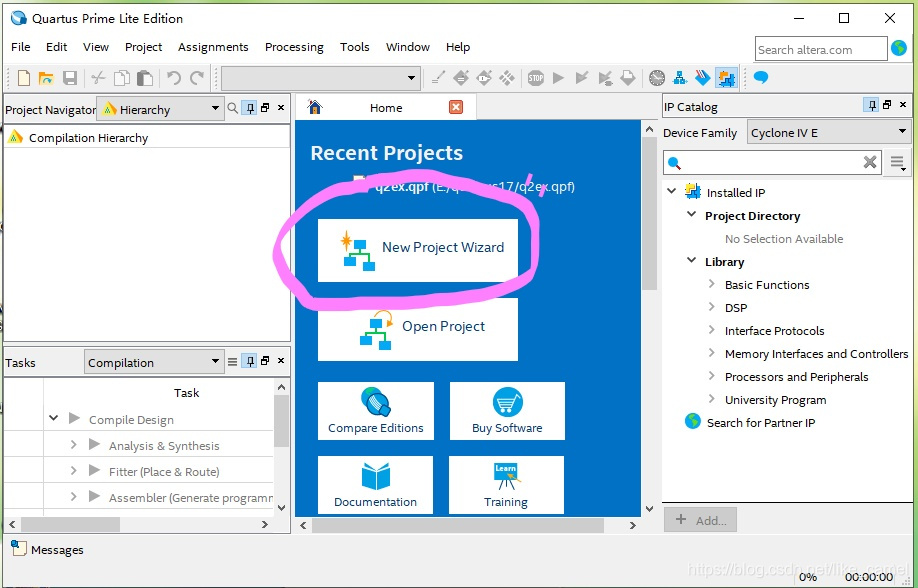
Task: Open the toolbar project selection combo box
Action: [x=321, y=78]
